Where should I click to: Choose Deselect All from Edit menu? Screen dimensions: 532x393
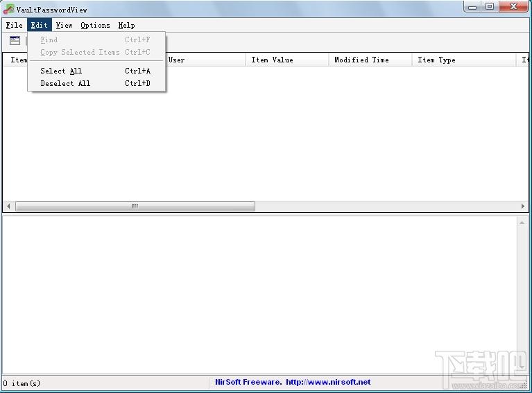(96, 83)
